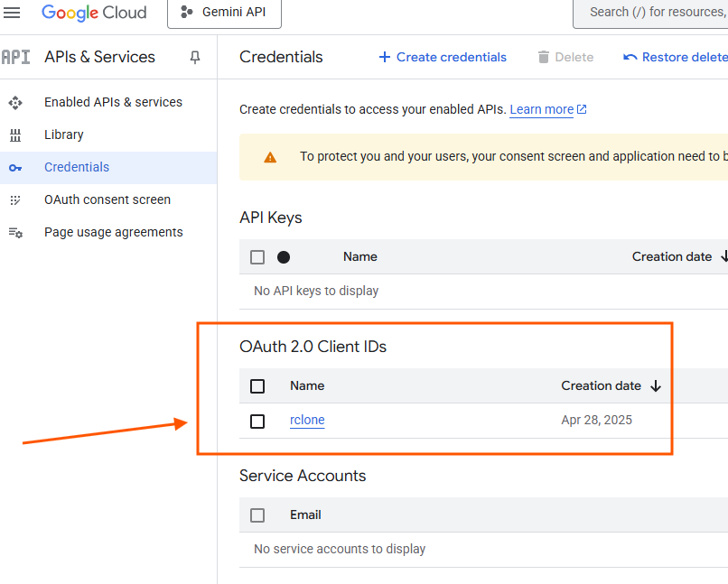Click the API icon beside APIs & Services
The image size is (728, 584).
click(15, 57)
